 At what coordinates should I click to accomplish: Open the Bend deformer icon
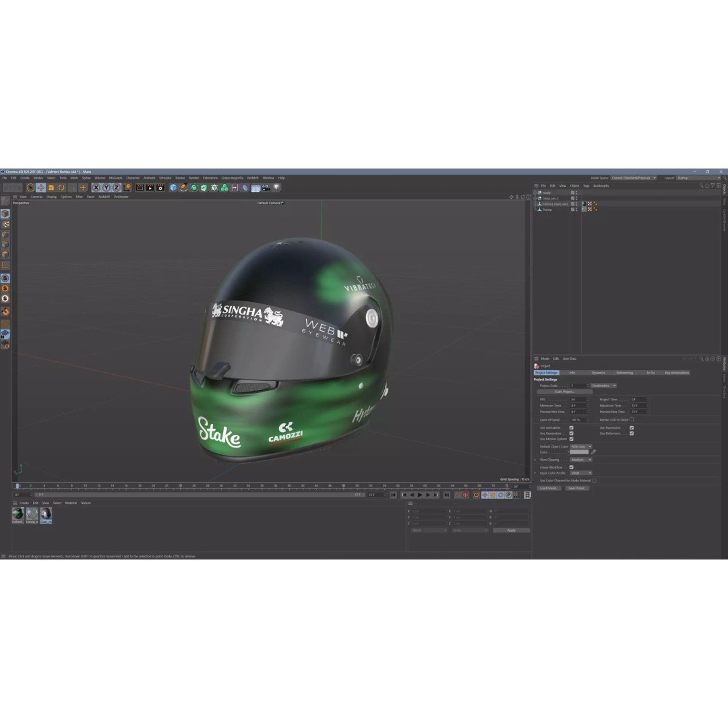point(245,187)
